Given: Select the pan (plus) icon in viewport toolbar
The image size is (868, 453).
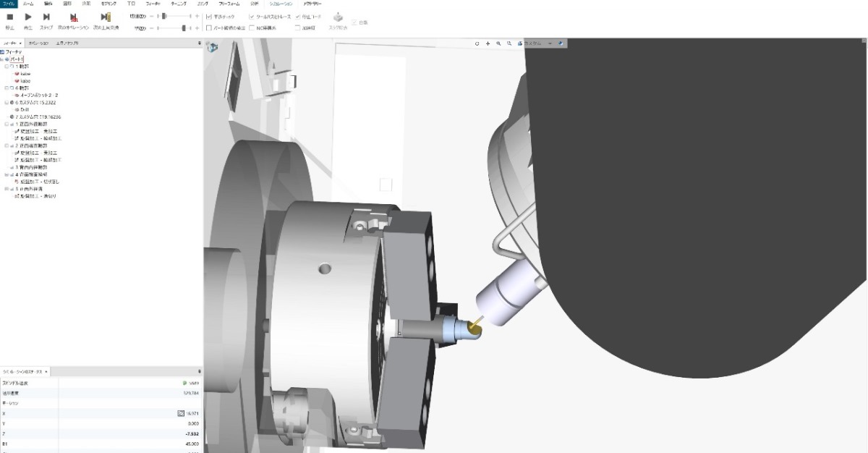Looking at the screenshot, I should [488, 43].
